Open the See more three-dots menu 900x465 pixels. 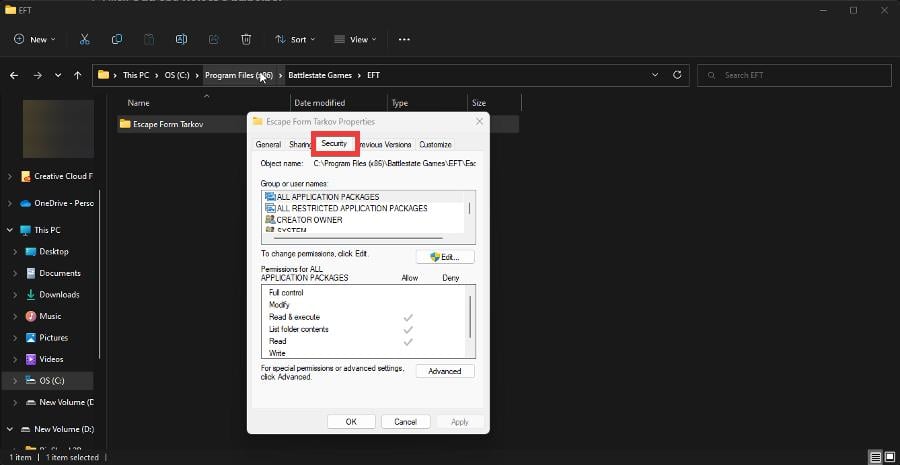pos(404,39)
